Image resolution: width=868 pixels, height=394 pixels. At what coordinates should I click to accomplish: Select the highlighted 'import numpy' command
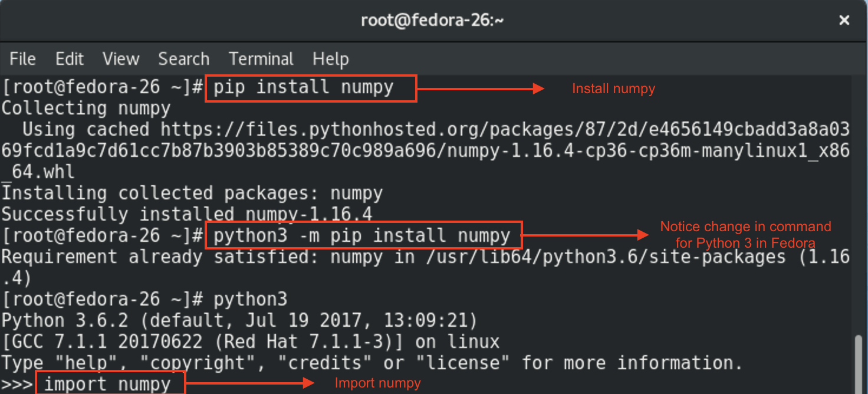tap(109, 383)
